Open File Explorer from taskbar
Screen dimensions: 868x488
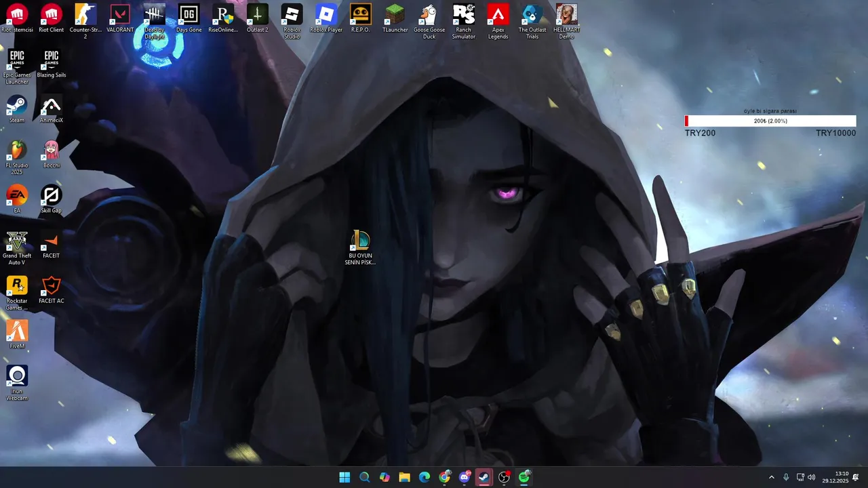404,477
